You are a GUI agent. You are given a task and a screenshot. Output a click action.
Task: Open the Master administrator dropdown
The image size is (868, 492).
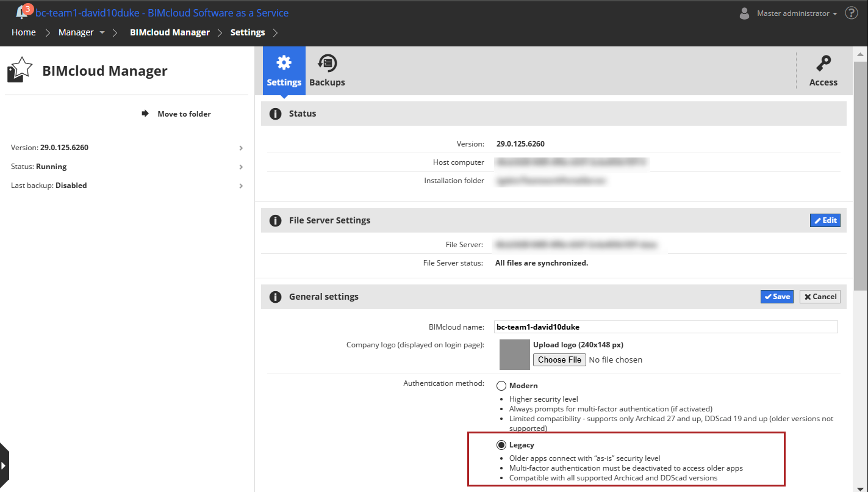pyautogui.click(x=797, y=13)
